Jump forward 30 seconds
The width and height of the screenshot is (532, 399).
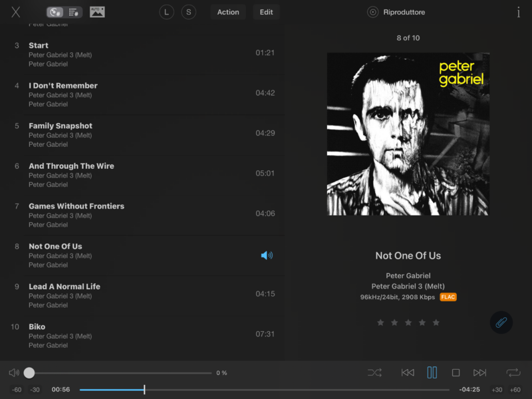click(x=497, y=390)
